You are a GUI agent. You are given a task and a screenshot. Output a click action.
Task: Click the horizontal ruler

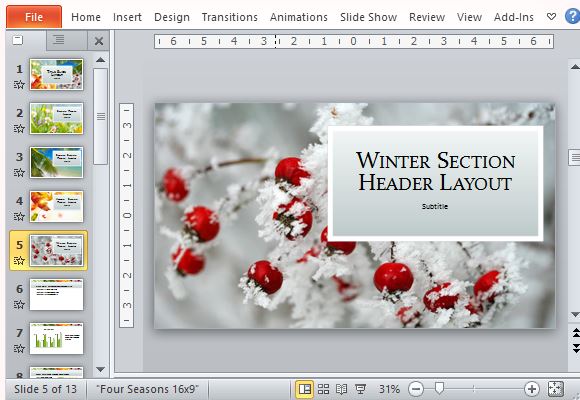pos(354,41)
